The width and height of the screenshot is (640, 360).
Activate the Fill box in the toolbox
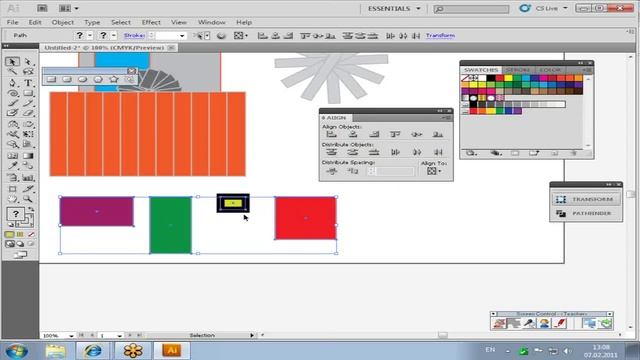pos(16,214)
